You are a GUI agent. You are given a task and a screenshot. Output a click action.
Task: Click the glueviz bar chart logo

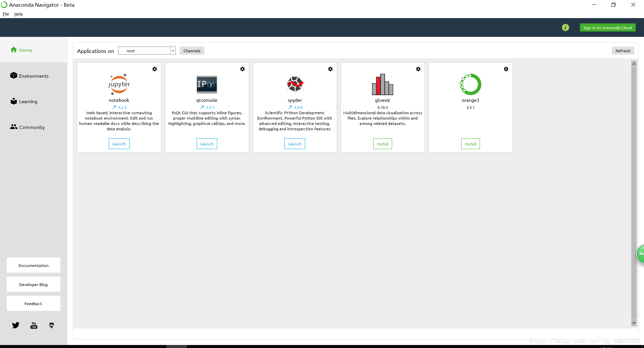[383, 84]
